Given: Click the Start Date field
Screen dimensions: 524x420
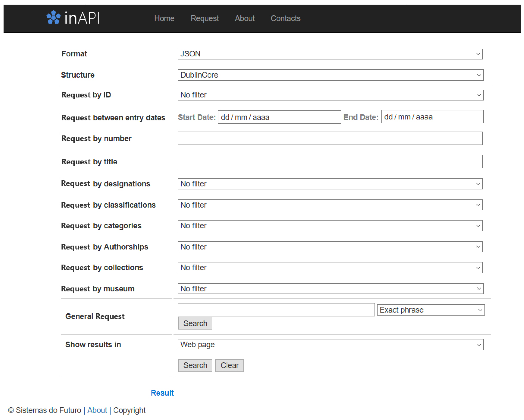Looking at the screenshot, I should 279,117.
